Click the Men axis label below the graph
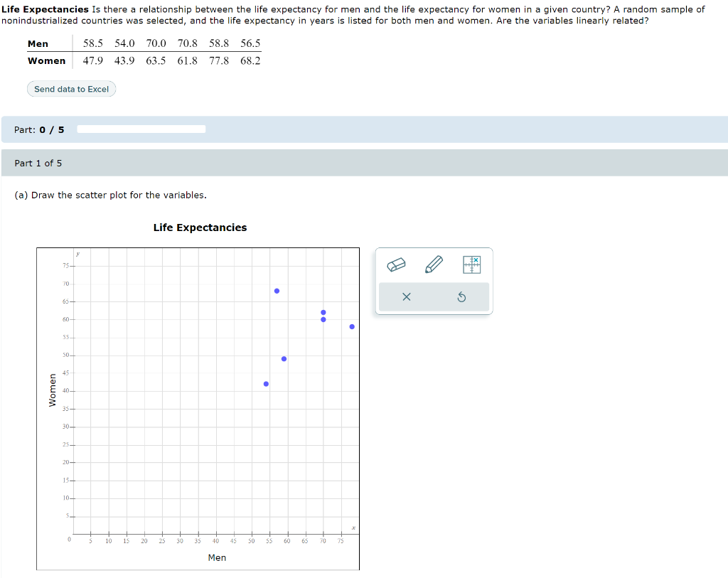Viewport: 728px width, 578px height. point(217,557)
